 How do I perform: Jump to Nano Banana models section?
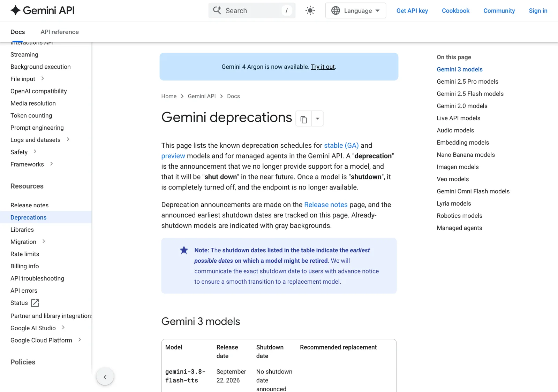coord(466,155)
